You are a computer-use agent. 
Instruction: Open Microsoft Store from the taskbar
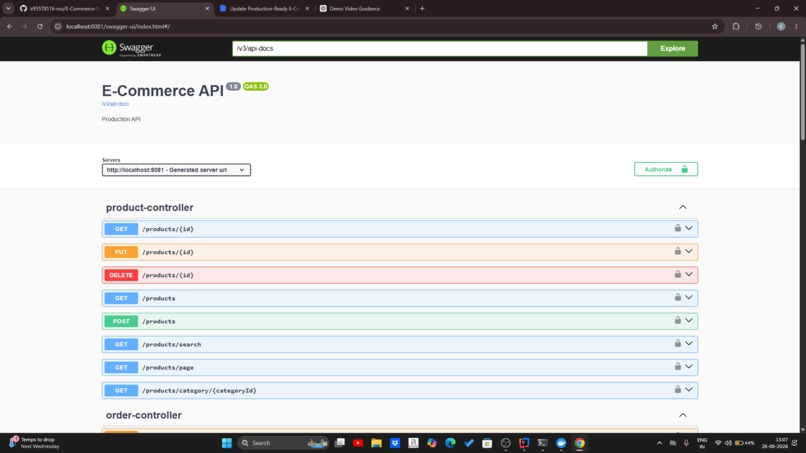487,443
